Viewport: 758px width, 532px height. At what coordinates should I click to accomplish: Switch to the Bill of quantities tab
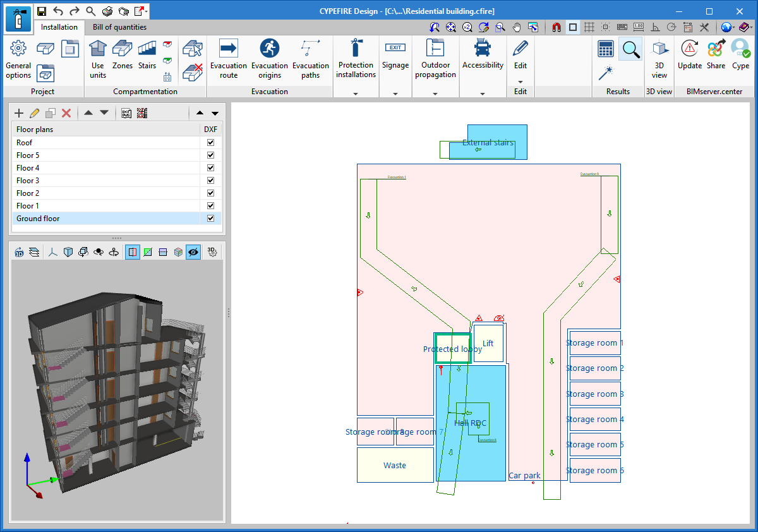pos(119,27)
